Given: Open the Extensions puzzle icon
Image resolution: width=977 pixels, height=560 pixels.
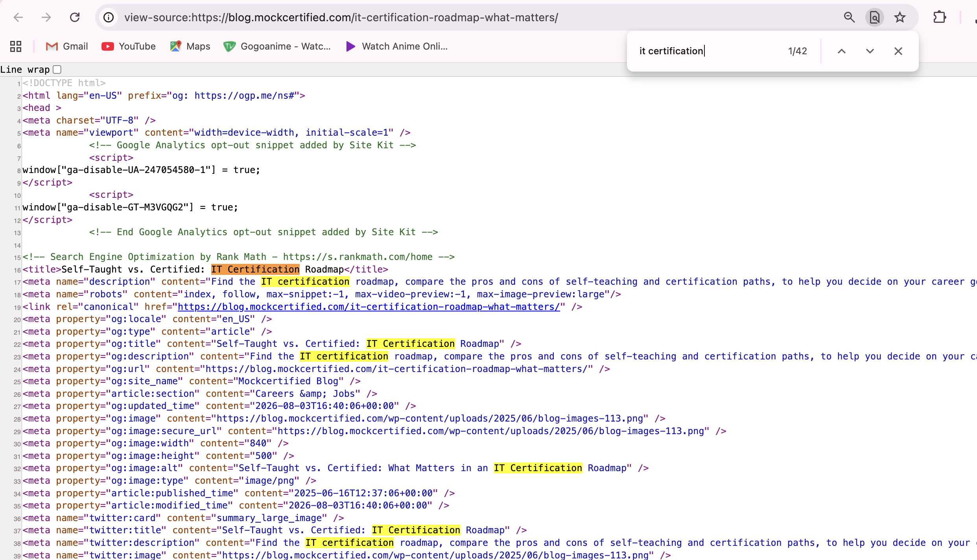Looking at the screenshot, I should pyautogui.click(x=940, y=17).
